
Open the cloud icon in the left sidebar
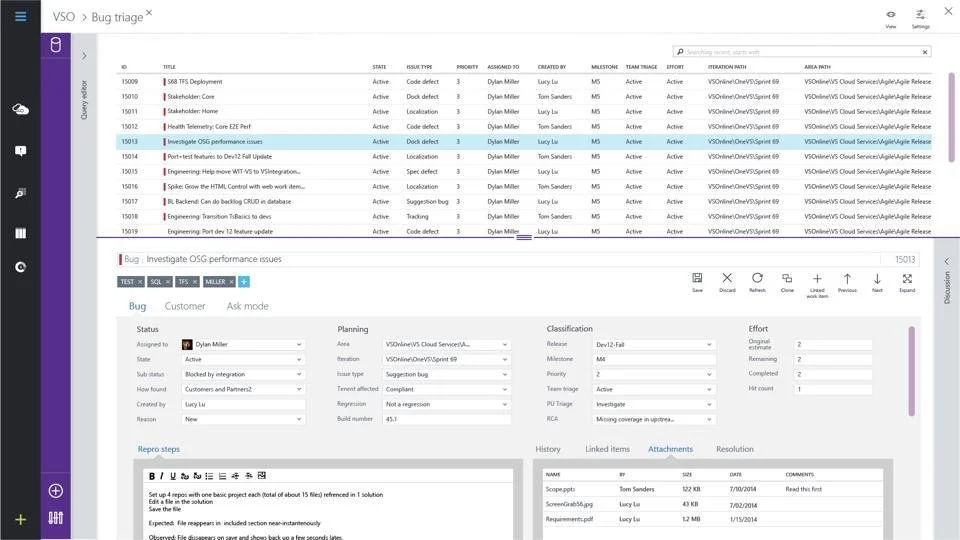pyautogui.click(x=20, y=110)
